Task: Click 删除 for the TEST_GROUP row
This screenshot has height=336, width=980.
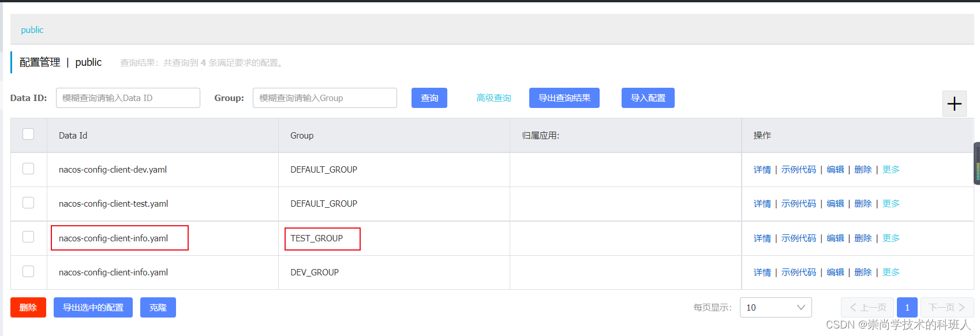Action: click(x=863, y=238)
